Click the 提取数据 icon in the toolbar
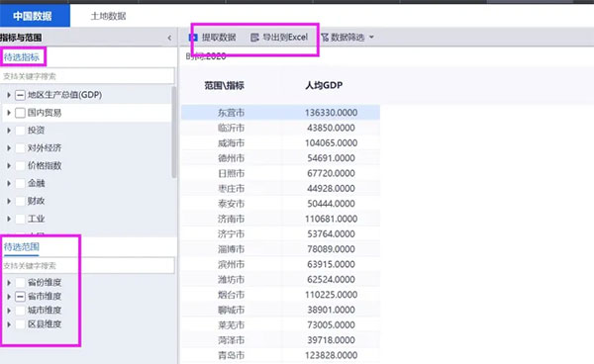This screenshot has height=364, width=594. tap(194, 37)
